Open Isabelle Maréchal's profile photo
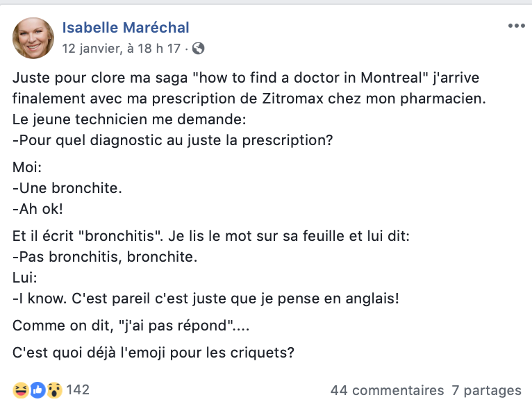Image resolution: width=532 pixels, height=411 pixels. click(x=33, y=38)
